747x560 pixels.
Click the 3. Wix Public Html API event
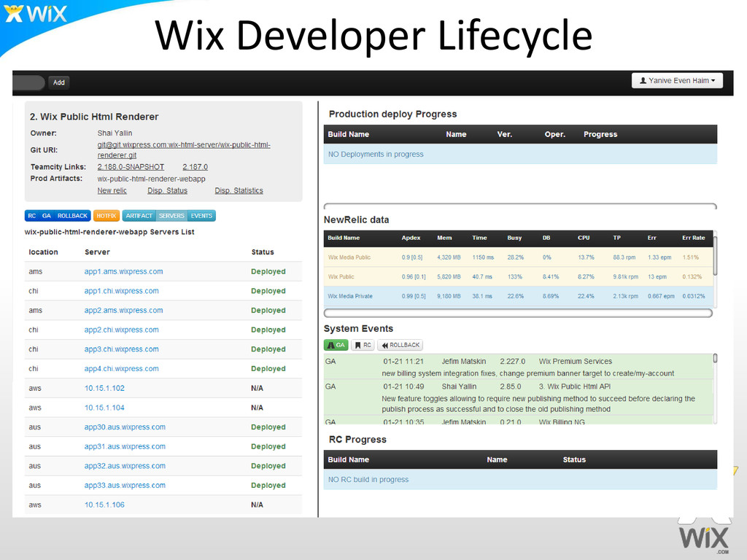coord(519,397)
